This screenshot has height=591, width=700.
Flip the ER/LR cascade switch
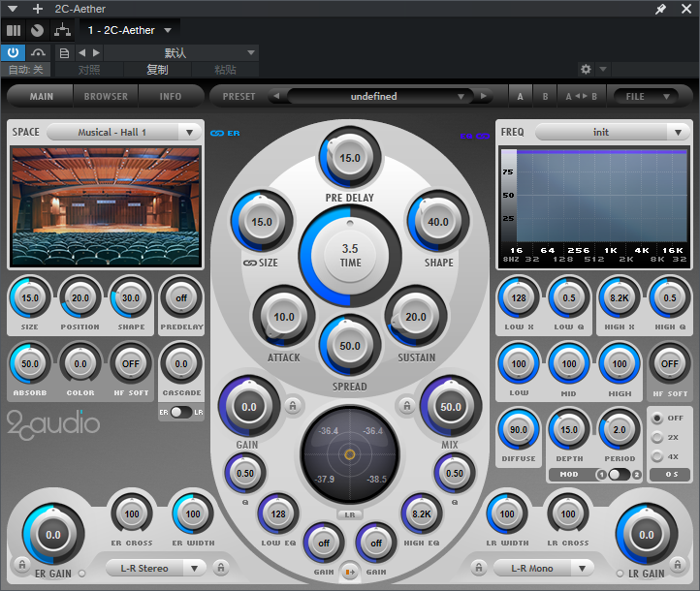(181, 412)
